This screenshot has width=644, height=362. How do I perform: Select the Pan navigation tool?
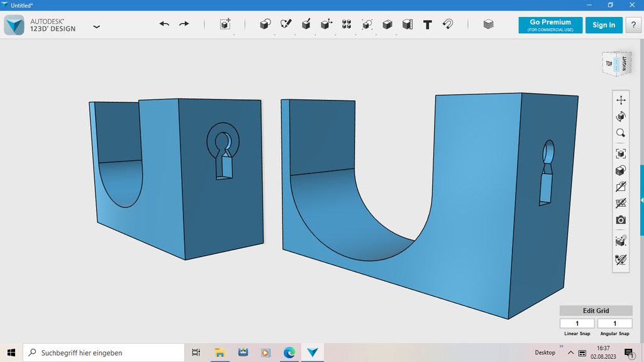pyautogui.click(x=621, y=100)
